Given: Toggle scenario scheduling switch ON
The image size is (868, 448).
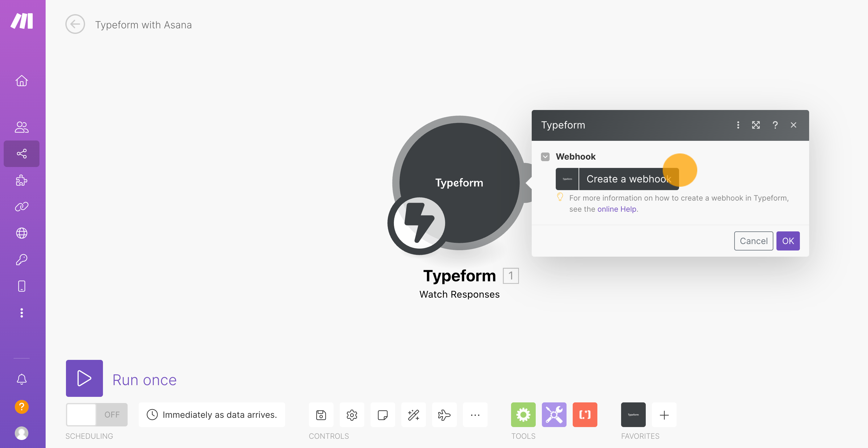Looking at the screenshot, I should (x=97, y=414).
